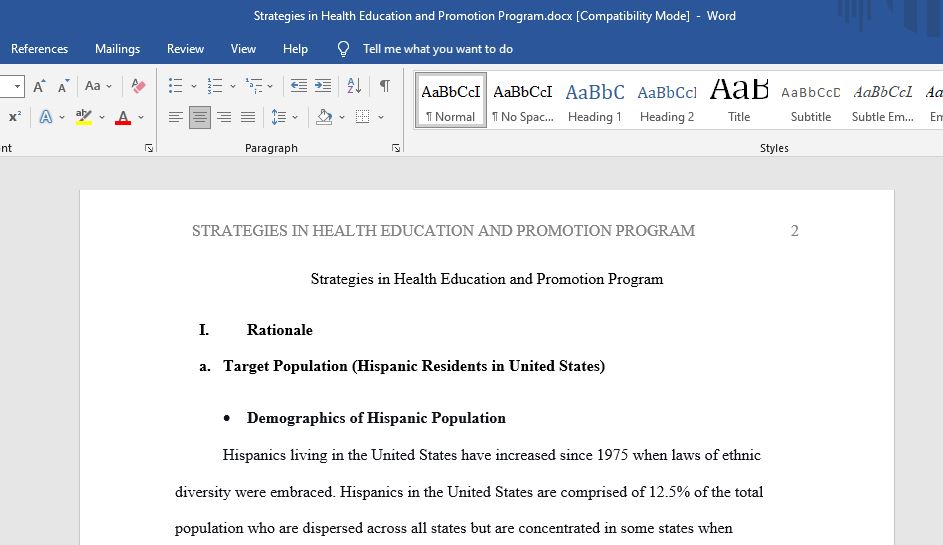Open shading color dropdown arrow
Screen dimensions: 943x545
(x=342, y=117)
